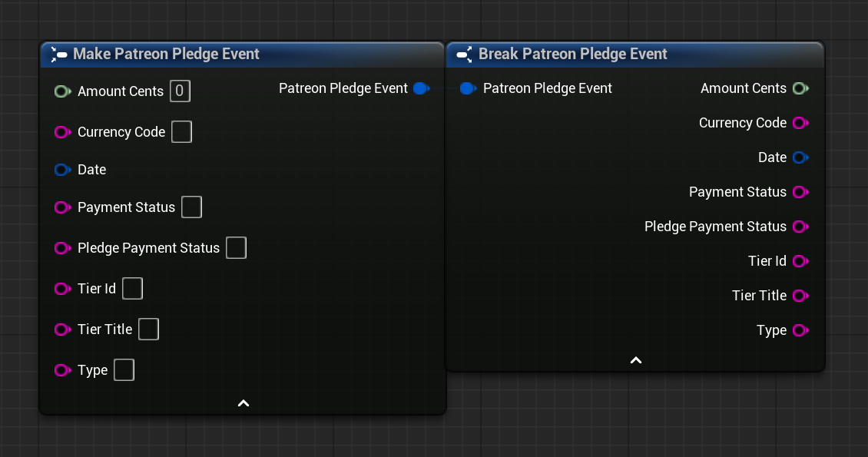Click the Payment Status input pin
Image resolution: width=868 pixels, height=457 pixels.
tap(63, 207)
